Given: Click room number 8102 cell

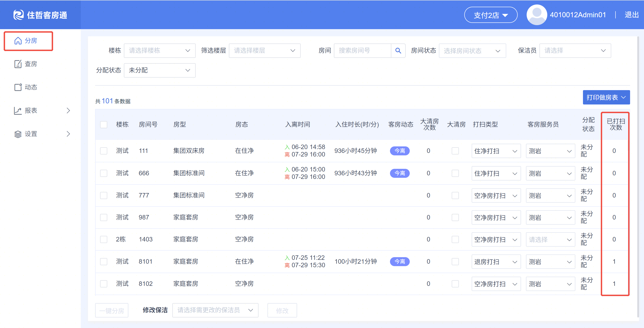Looking at the screenshot, I should (145, 284).
